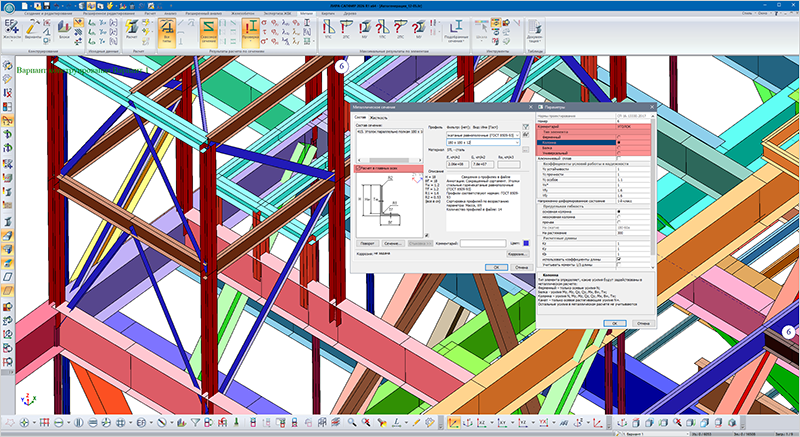Screen dimensions: 800x437
Task: Toggle the Все типы results button
Action: pos(167,32)
